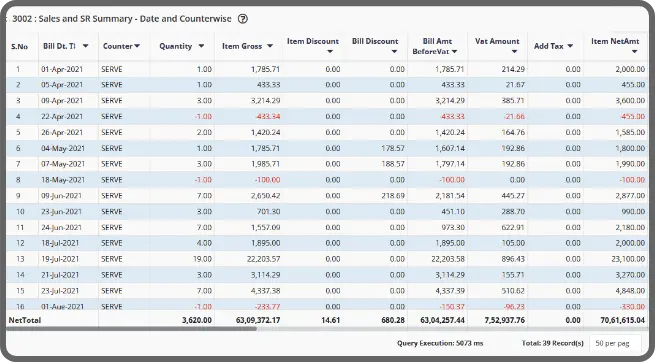Open the report help question-mark icon
The height and width of the screenshot is (362, 655).
(x=243, y=19)
